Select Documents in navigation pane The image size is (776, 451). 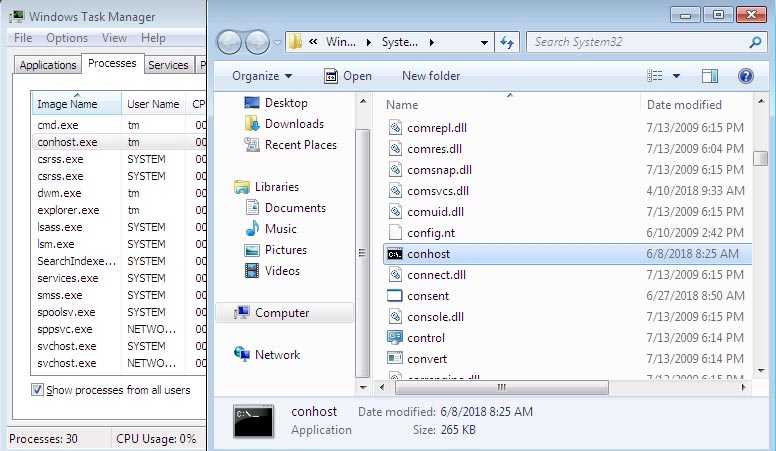[x=286, y=208]
